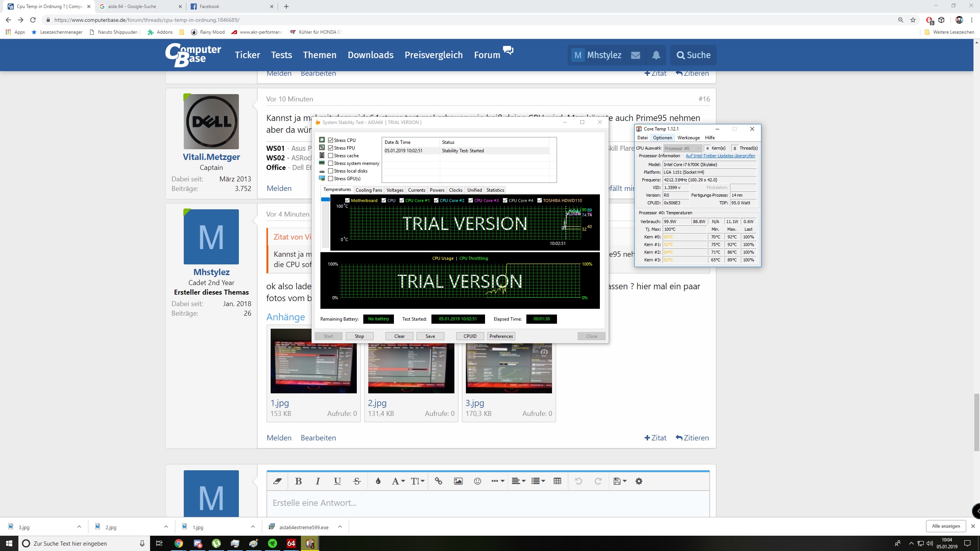Image resolution: width=980 pixels, height=551 pixels.
Task: Click the notifications bell in ComputerBase header
Action: [656, 55]
